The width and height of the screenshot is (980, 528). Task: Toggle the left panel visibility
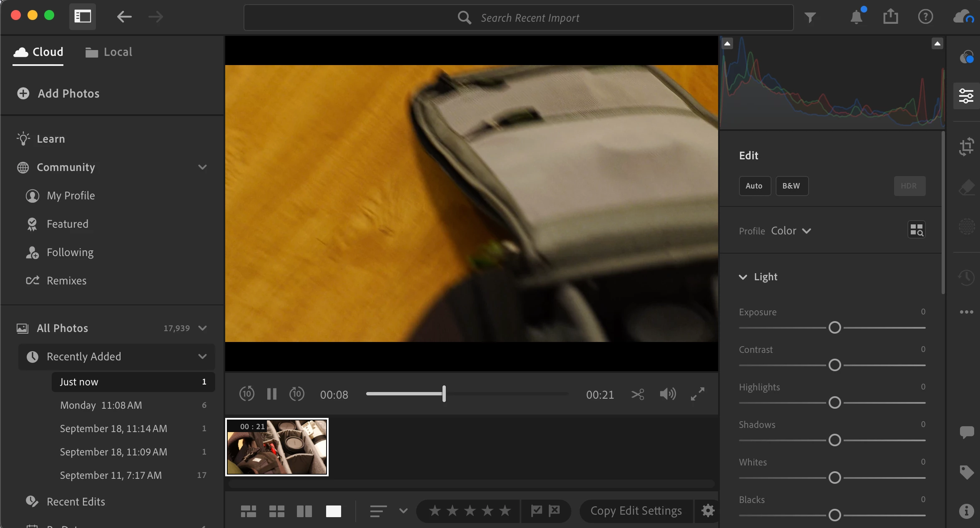coord(83,17)
